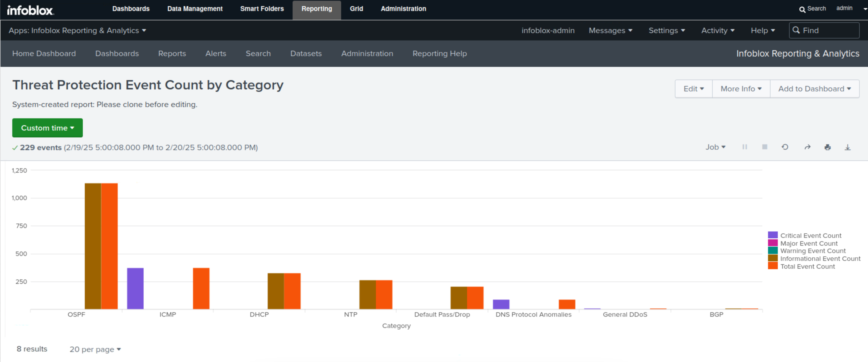Pause the running search job

coord(744,147)
